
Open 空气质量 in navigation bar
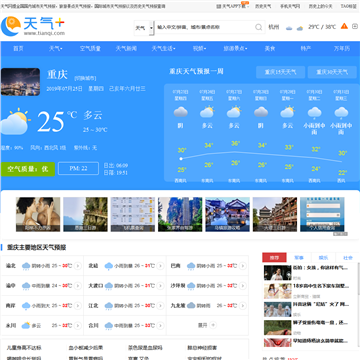coord(90,49)
